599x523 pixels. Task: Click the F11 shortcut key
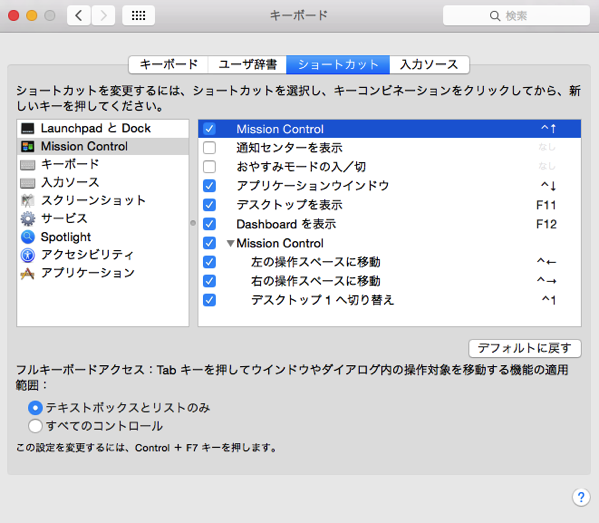point(546,205)
